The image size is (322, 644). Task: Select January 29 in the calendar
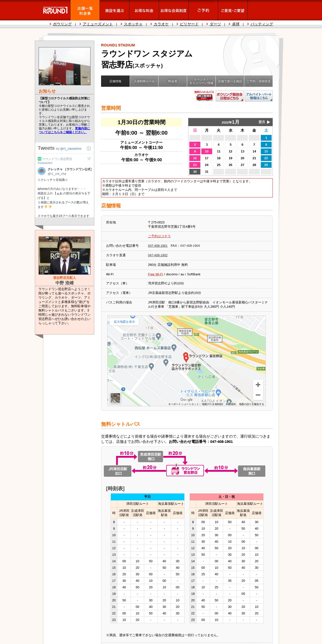(266, 165)
